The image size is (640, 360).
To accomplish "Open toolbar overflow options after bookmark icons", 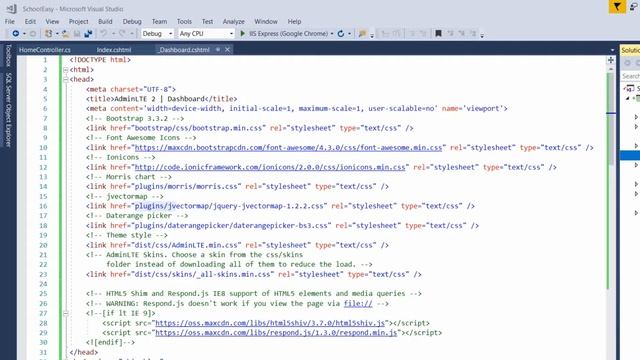I will (482, 36).
